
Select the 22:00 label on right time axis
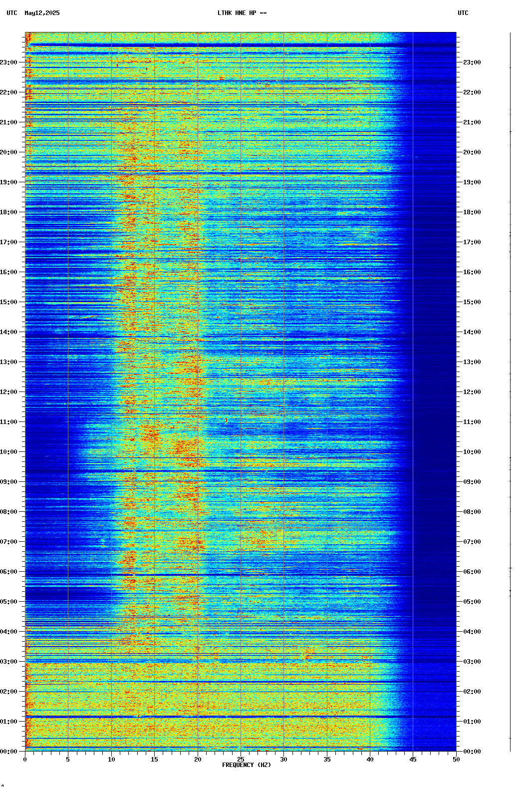coord(472,92)
